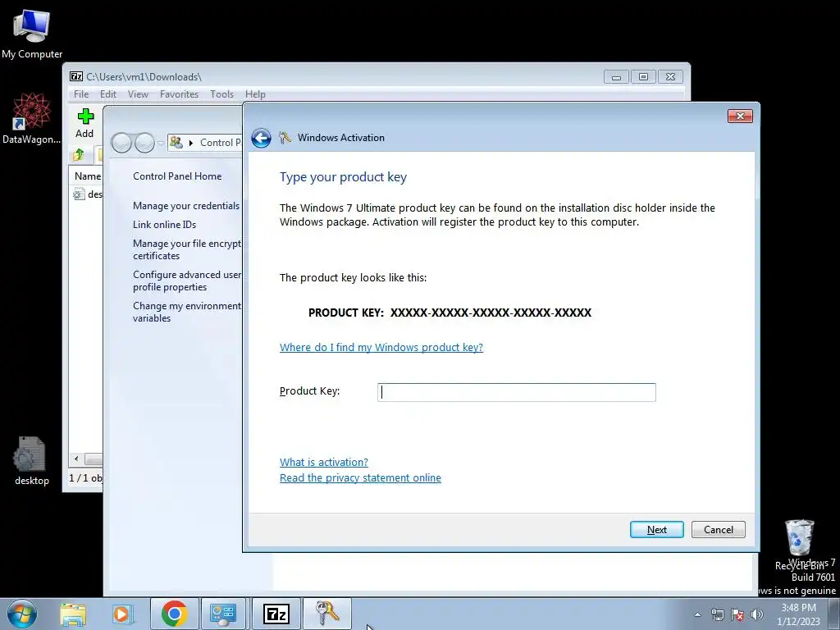Click the volume speaker icon in tray
Viewport: 840px width, 630px height.
[757, 614]
